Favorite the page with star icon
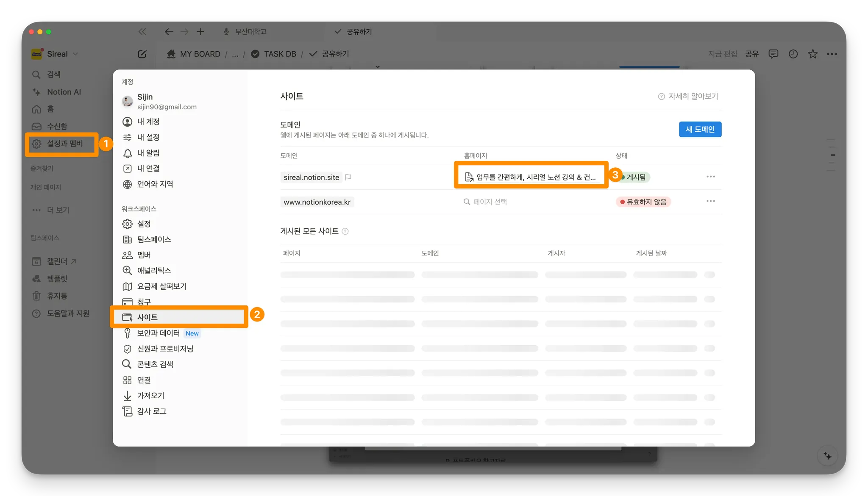The width and height of the screenshot is (868, 496). tap(812, 54)
